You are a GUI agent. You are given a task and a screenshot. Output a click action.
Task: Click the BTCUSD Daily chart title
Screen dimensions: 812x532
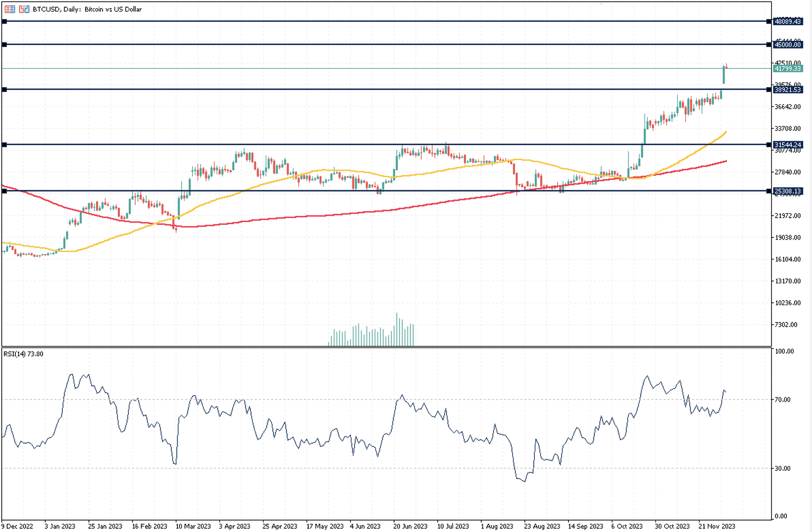tap(87, 9)
